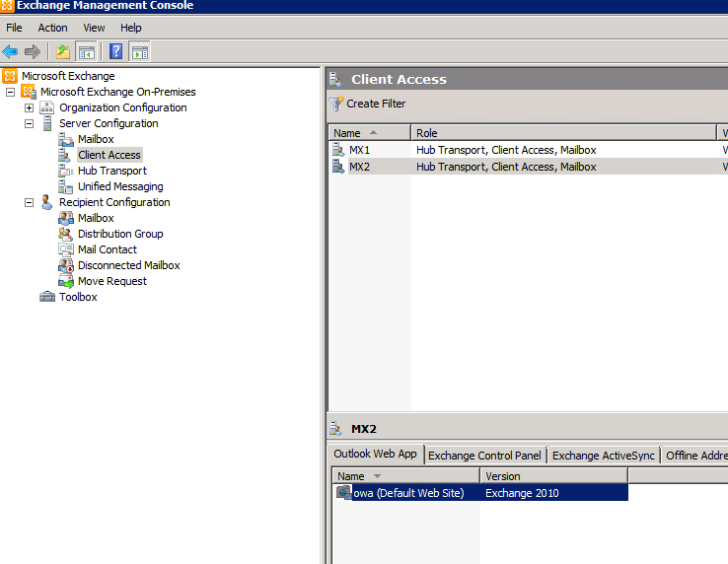This screenshot has width=728, height=564.
Task: Click the Exchange 2010 version cell
Action: click(x=522, y=493)
